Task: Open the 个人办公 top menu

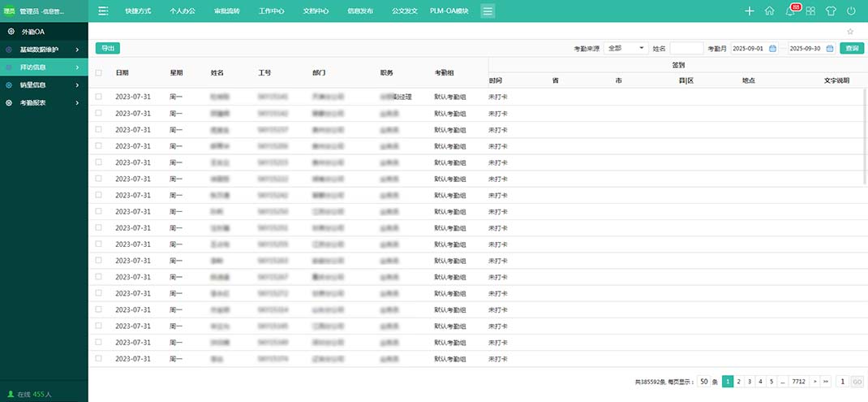Action: coord(183,11)
